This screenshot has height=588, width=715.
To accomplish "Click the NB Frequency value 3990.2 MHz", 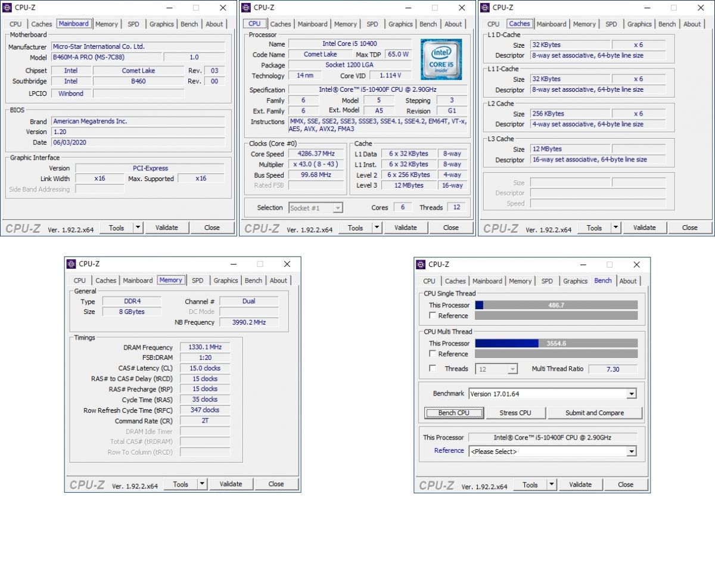I will click(248, 322).
